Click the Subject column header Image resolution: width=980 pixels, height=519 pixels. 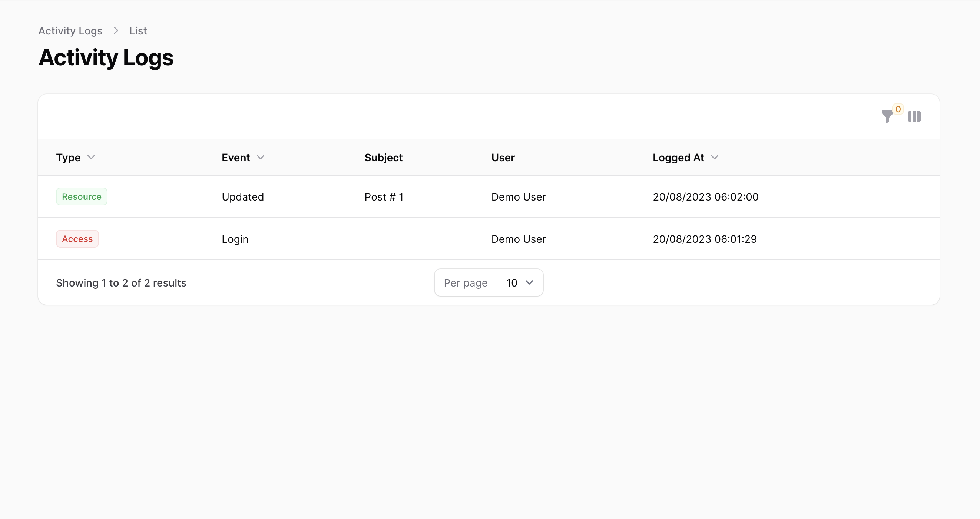[x=383, y=157]
